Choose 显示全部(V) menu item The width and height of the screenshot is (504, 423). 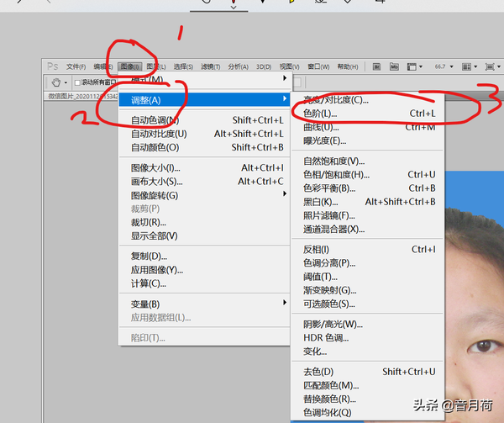point(205,235)
